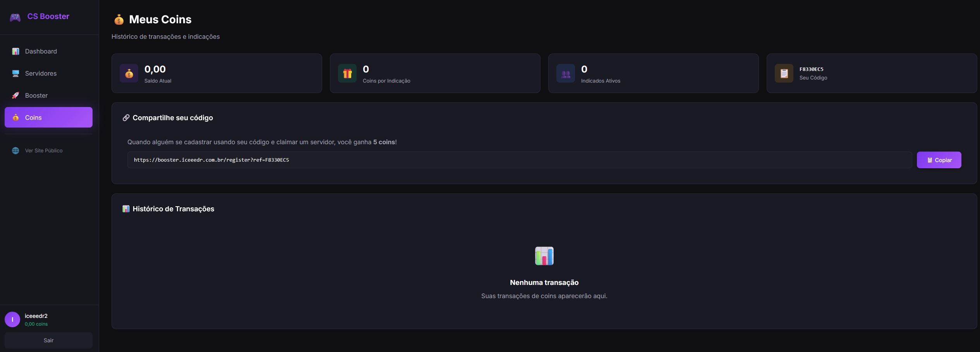Click the rocket icon in the sidebar
The image size is (980, 352).
point(15,95)
